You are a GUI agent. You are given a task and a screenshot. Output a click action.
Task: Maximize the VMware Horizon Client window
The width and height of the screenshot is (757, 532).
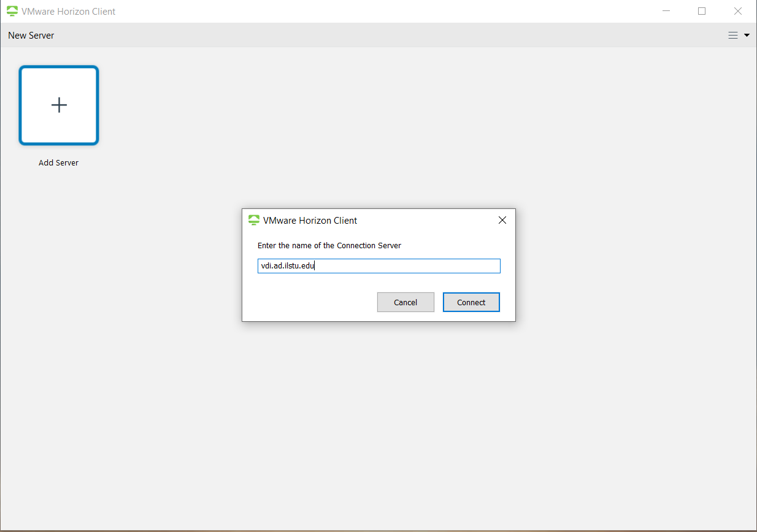pos(702,11)
